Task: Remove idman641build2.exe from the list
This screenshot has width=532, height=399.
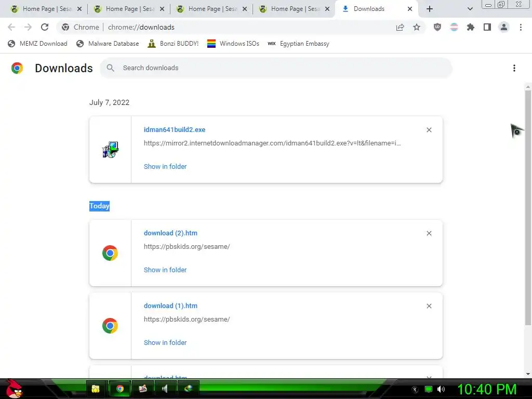Action: [x=429, y=130]
